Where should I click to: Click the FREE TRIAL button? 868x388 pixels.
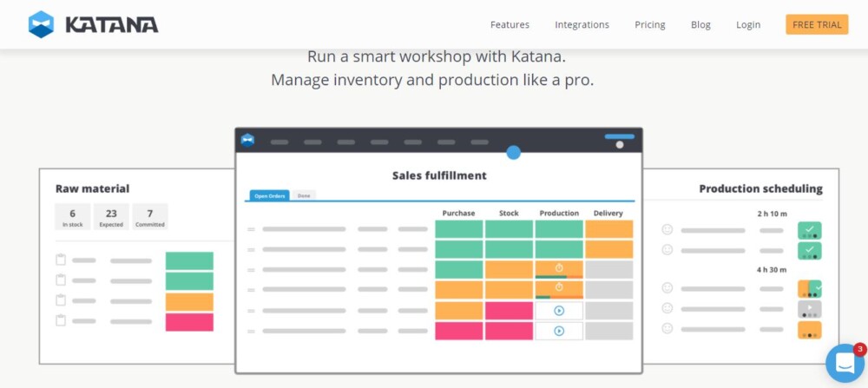tap(817, 24)
